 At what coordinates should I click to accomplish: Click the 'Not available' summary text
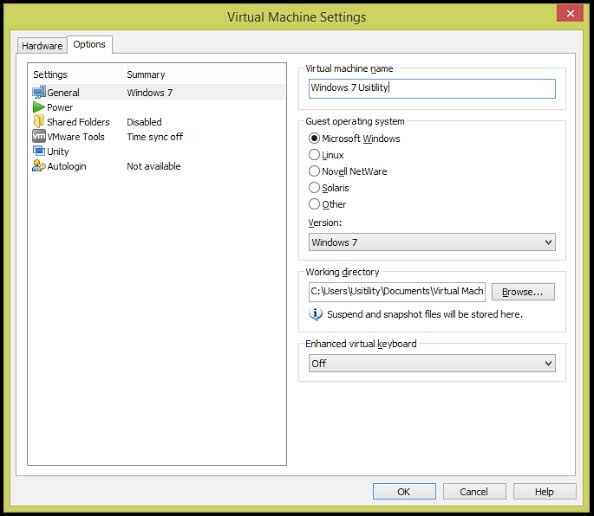coord(153,166)
